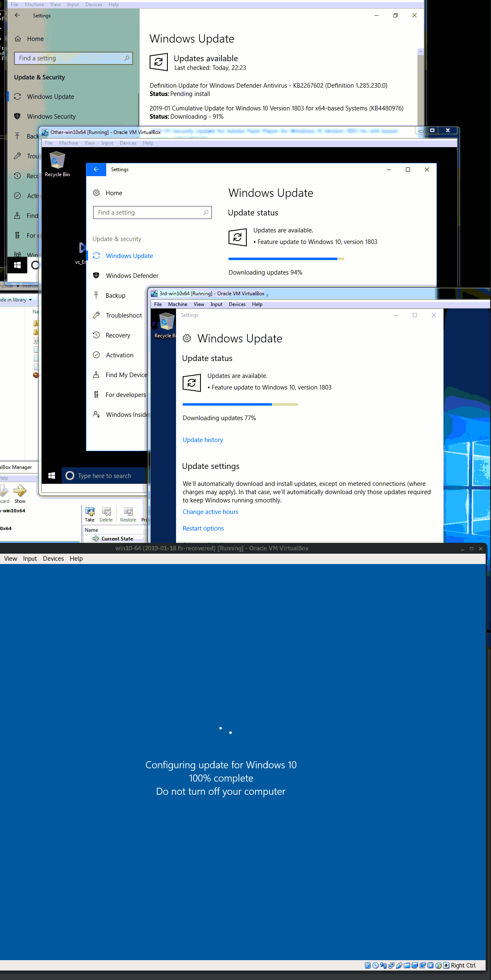Click the Right Ctrl host key label
The height and width of the screenshot is (980, 491).
[463, 966]
